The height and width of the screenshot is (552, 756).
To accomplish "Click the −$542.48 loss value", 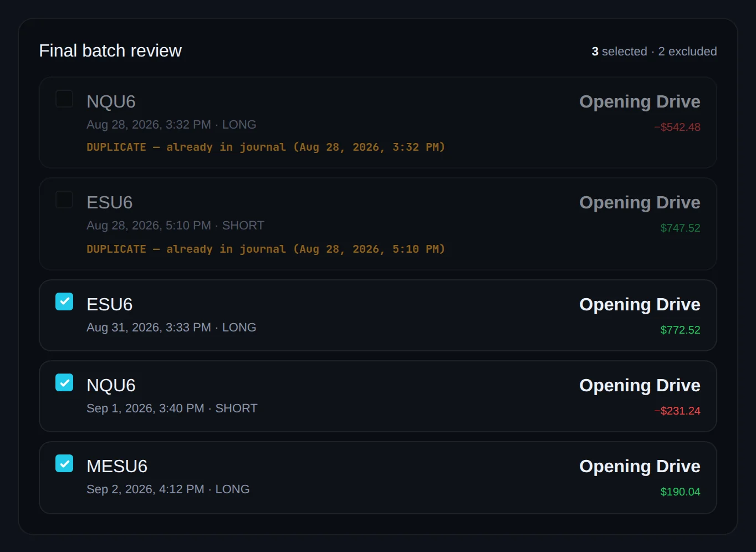I will [677, 127].
